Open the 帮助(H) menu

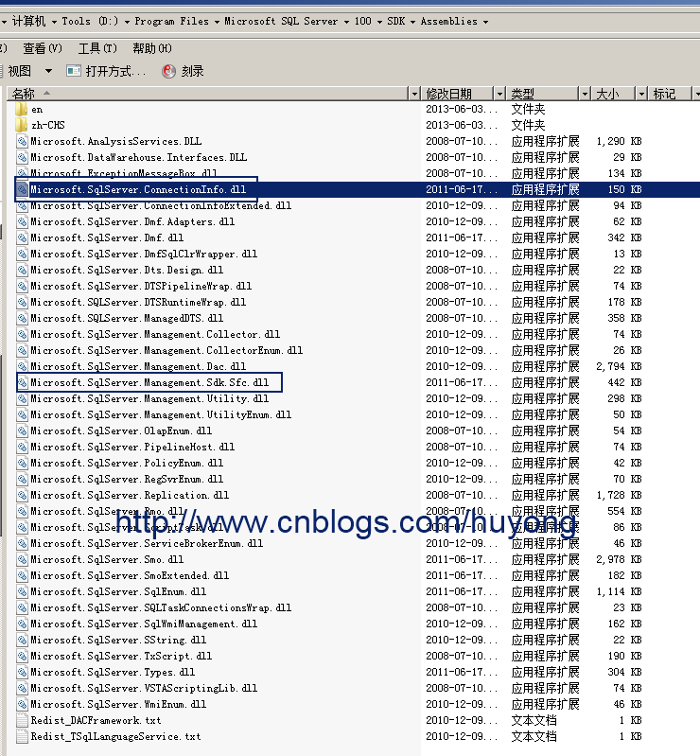tap(152, 48)
